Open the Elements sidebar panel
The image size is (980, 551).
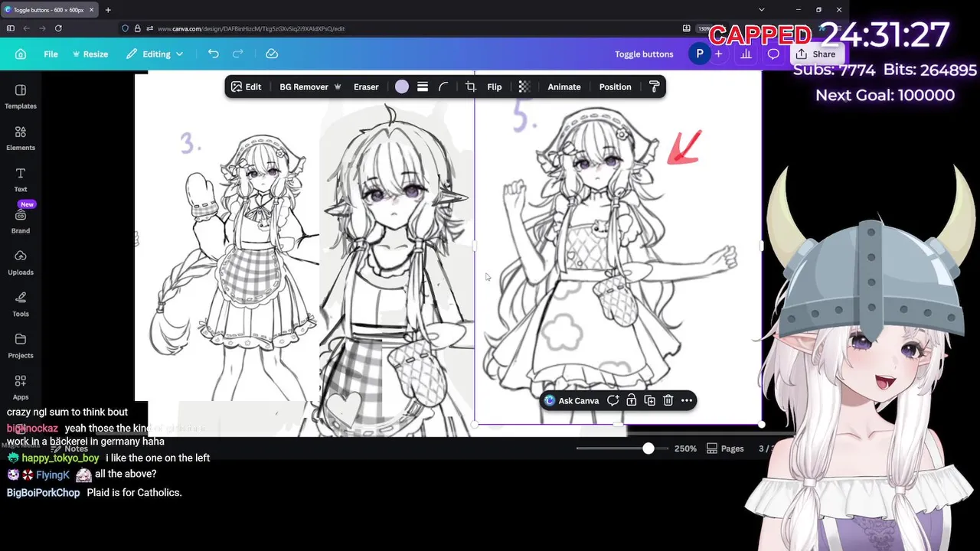21,139
